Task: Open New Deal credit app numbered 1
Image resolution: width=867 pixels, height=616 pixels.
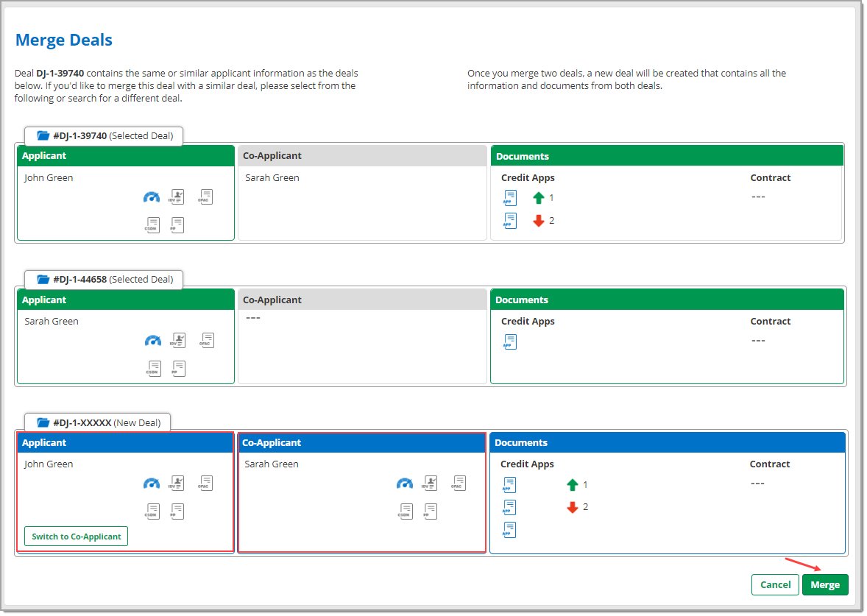Action: click(x=509, y=485)
